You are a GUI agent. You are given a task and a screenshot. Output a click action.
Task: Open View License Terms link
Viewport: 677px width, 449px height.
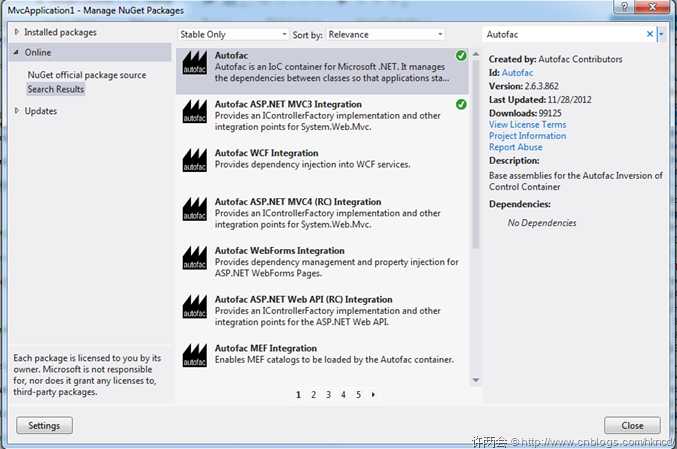click(527, 125)
